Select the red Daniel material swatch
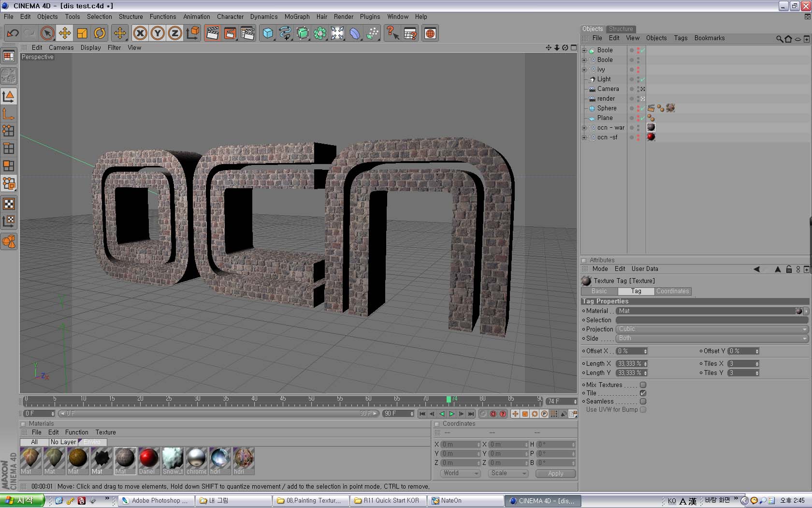 tap(148, 458)
